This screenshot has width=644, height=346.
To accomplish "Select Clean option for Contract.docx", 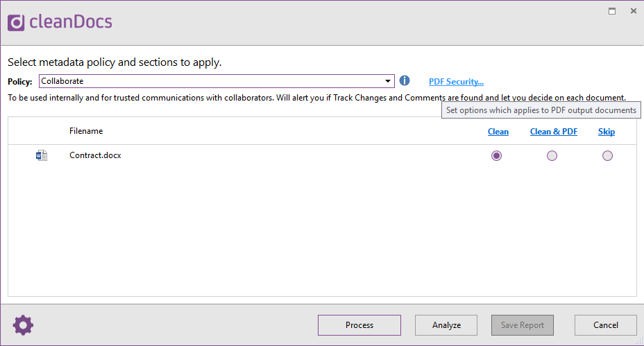I will (497, 155).
